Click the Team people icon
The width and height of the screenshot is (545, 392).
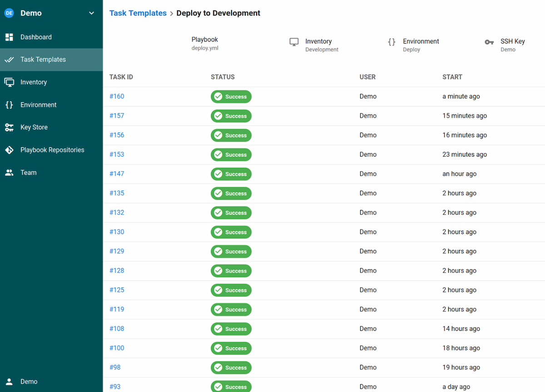(x=9, y=173)
